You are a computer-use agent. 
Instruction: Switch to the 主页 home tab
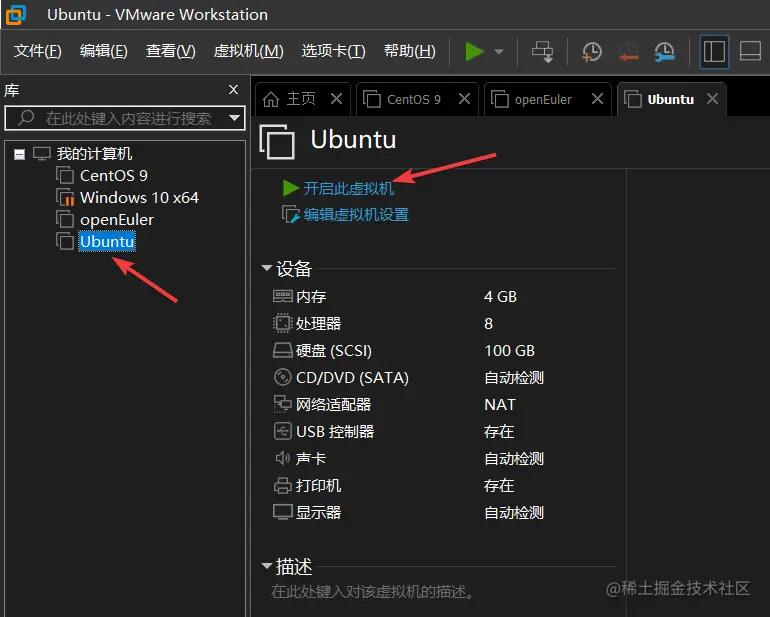tap(301, 99)
